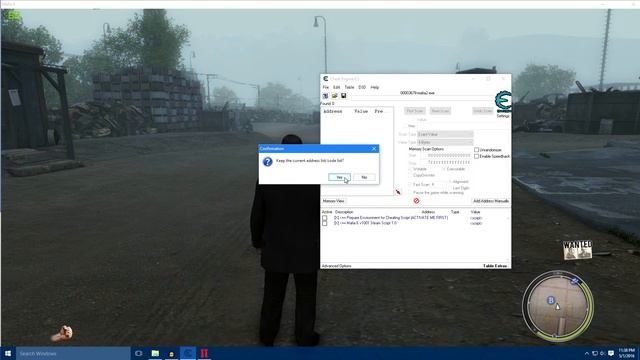
Task: Click the Memory View button
Action: click(x=333, y=201)
